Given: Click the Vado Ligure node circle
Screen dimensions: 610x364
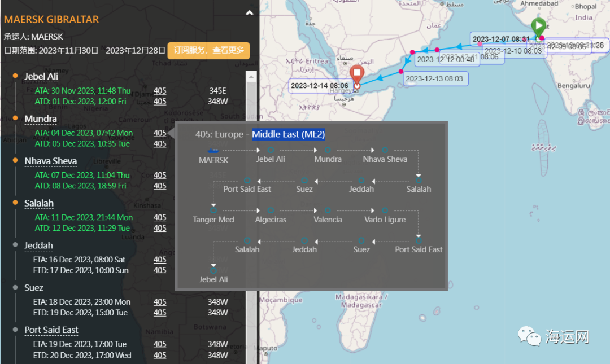Looking at the screenshot, I should click(385, 210).
